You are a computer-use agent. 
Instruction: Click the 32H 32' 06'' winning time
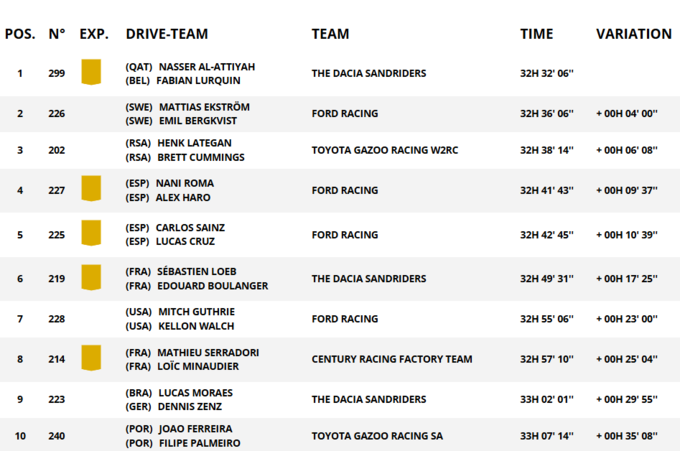click(x=546, y=73)
